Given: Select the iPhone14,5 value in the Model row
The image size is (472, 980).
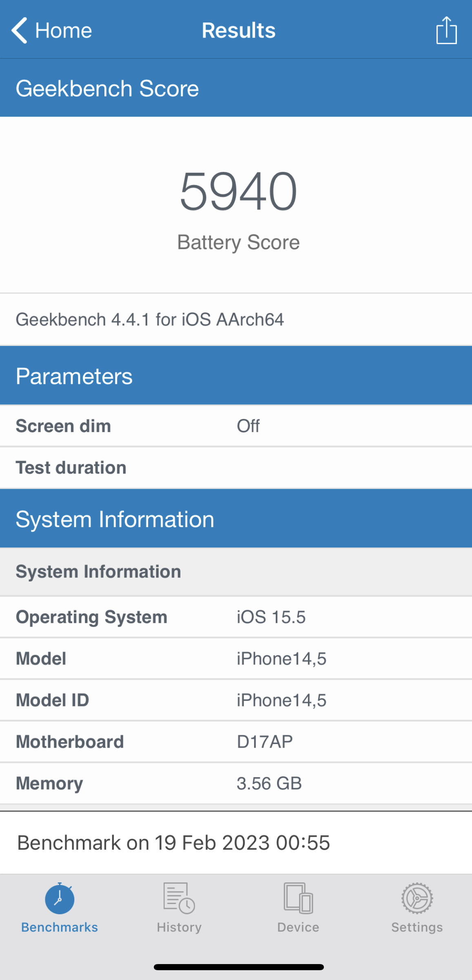Looking at the screenshot, I should (281, 659).
